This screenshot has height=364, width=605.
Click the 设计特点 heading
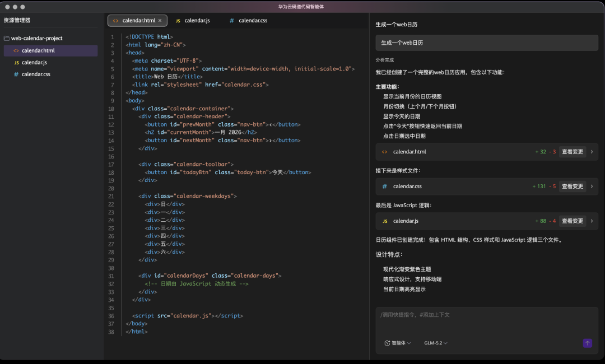(x=389, y=254)
